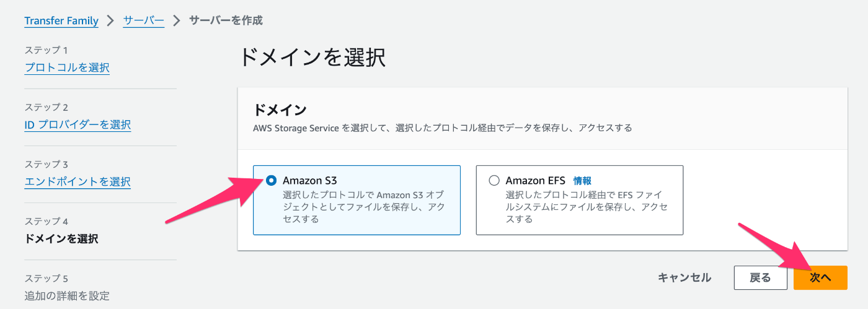868x309 pixels.
Task: Proceed with the orange 次へ button
Action: (x=820, y=277)
